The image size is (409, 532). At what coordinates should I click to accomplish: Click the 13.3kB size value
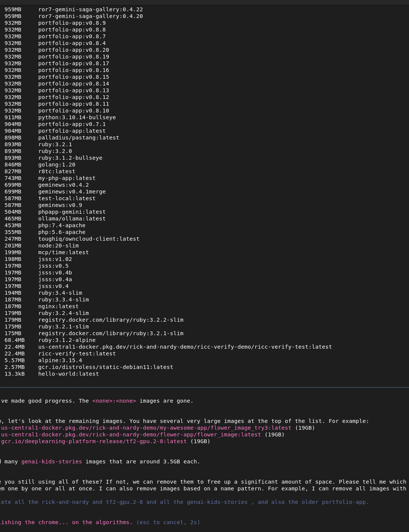tap(14, 374)
